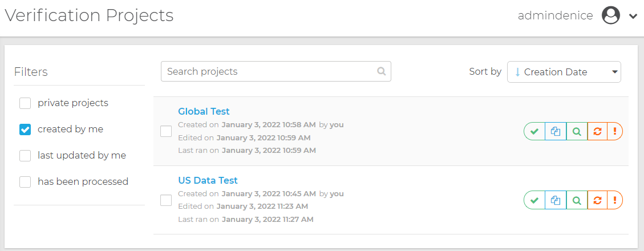Uncheck the created by me filter

[x=25, y=129]
